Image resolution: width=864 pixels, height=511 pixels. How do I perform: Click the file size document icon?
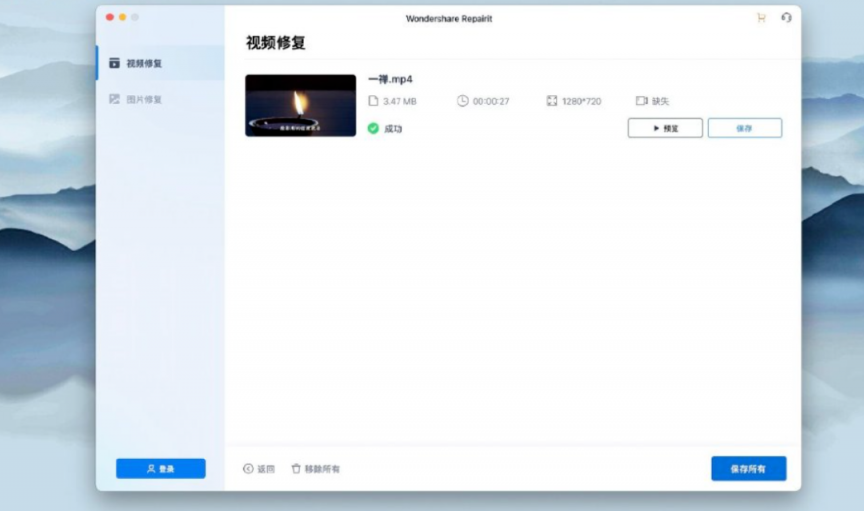(373, 101)
